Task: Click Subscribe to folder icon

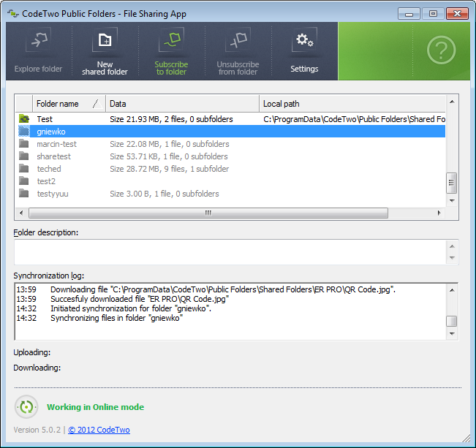Action: 171,40
